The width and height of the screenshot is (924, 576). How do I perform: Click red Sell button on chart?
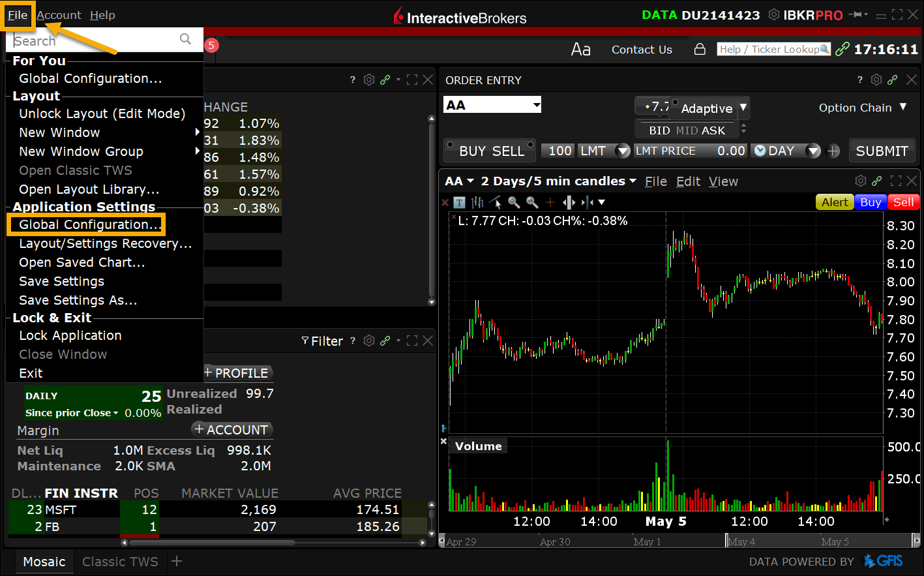tap(903, 202)
